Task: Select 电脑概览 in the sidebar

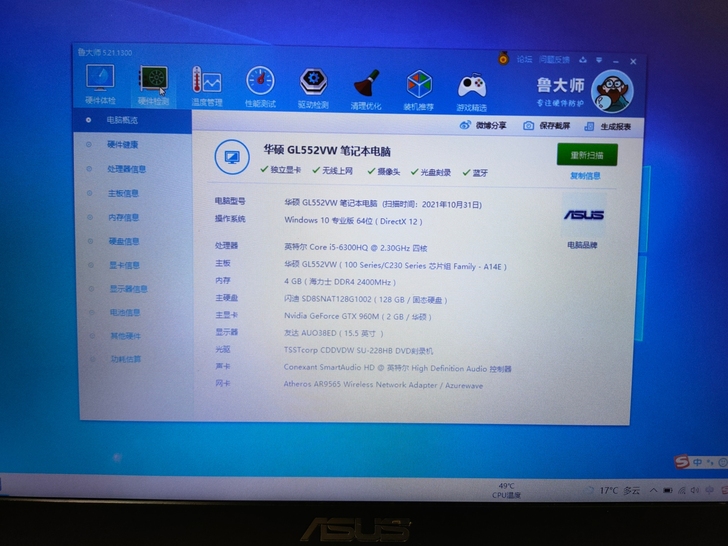Action: (x=132, y=120)
